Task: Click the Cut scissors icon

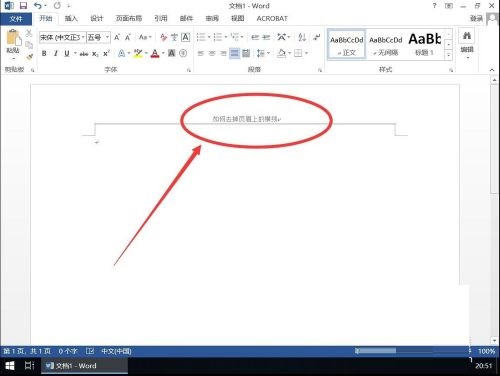Action: (29, 33)
